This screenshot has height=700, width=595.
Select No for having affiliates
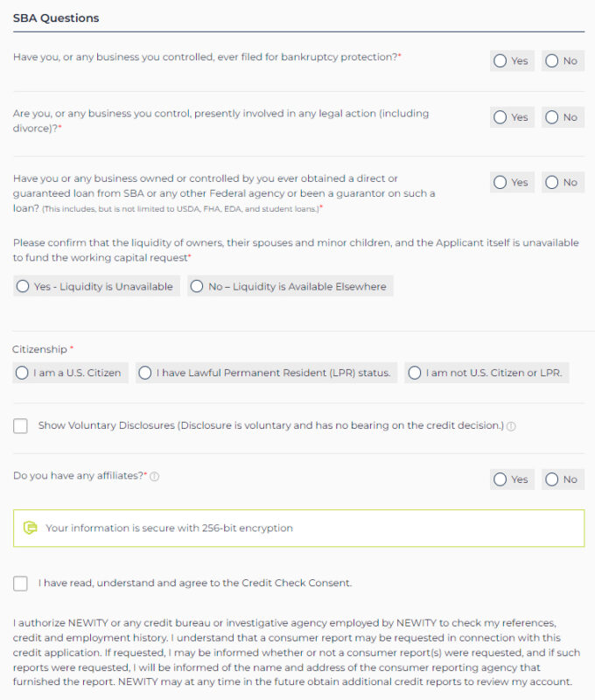[x=563, y=479]
